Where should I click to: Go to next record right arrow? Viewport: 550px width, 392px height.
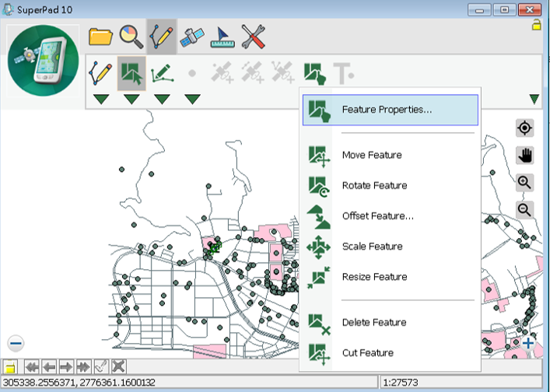(66, 367)
